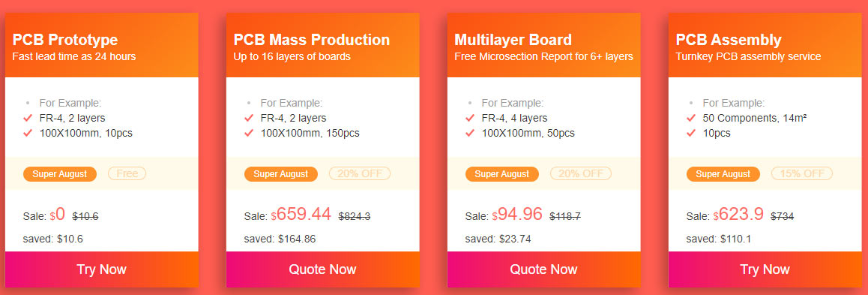Open the PCB Prototype heading

click(65, 40)
